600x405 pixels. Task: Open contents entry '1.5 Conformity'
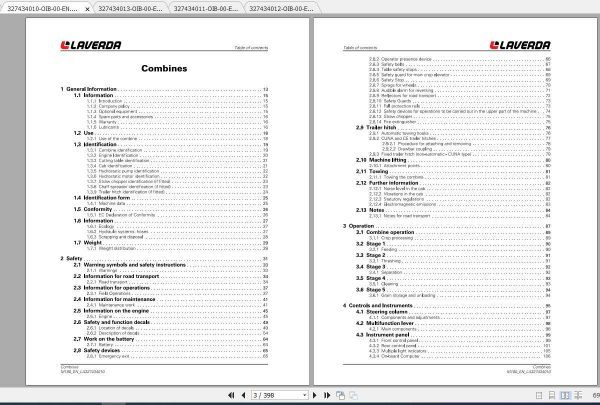point(171,209)
